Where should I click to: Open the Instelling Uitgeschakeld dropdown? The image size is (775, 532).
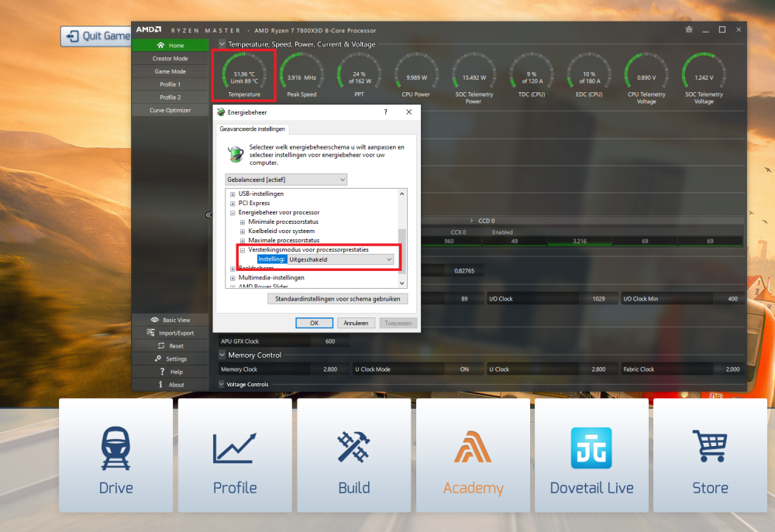click(x=335, y=259)
